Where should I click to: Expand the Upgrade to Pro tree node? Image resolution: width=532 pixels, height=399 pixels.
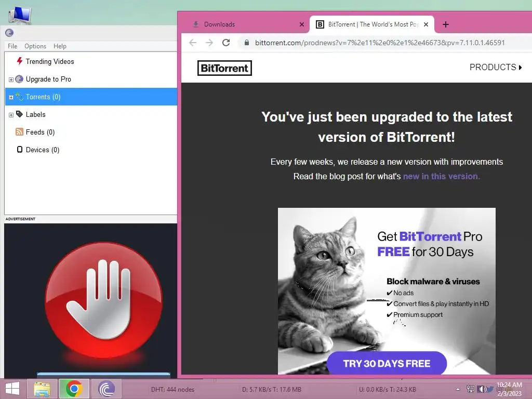11,79
